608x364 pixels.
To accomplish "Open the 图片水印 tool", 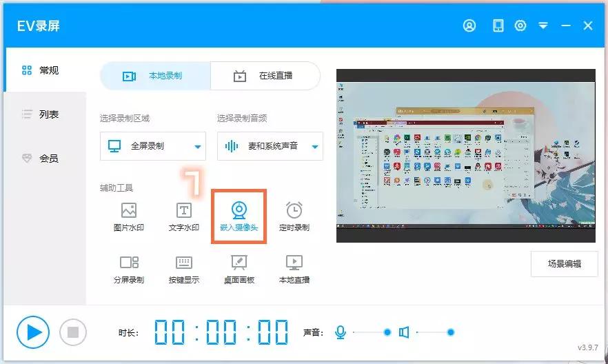I will point(129,217).
